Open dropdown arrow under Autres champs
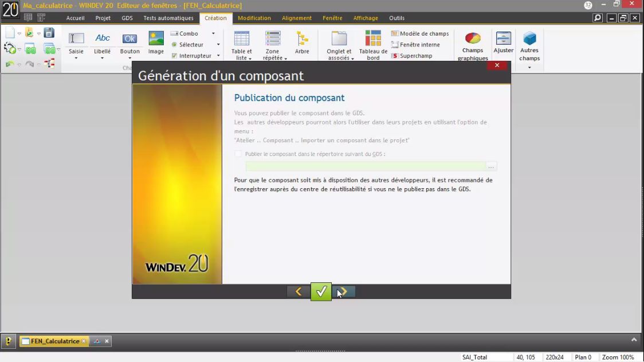 click(529, 68)
